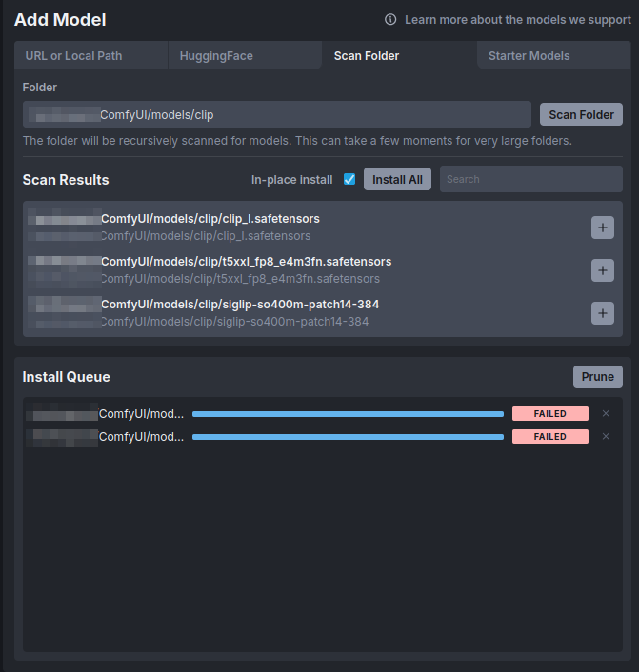The width and height of the screenshot is (639, 672).
Task: Click the Scan Results heading
Action: click(66, 180)
